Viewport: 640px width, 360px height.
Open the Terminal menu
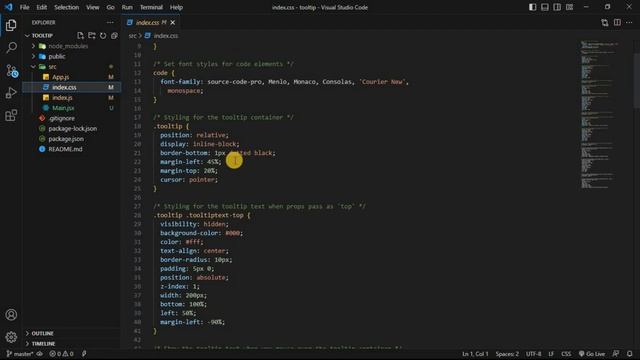[151, 7]
